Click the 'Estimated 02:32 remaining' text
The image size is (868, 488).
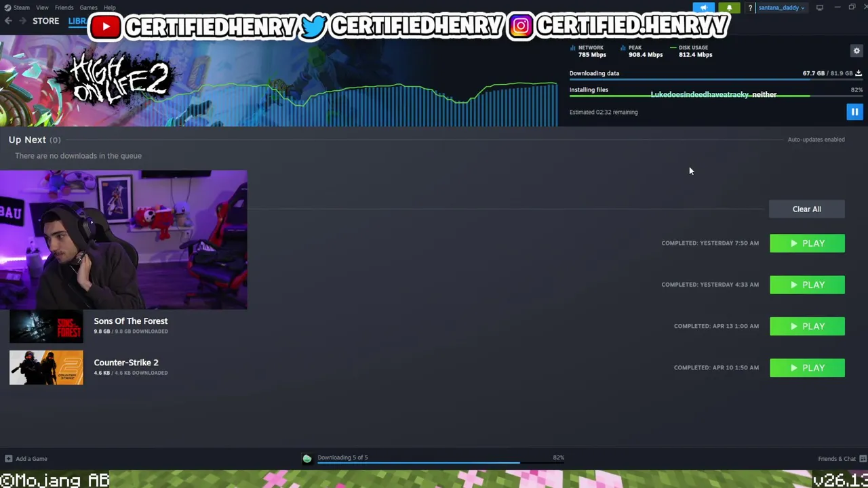click(604, 113)
